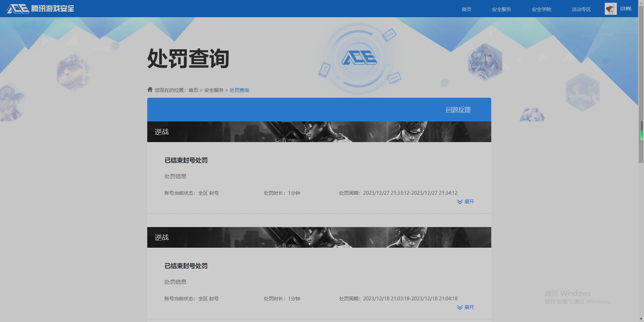Go to the 安全学院 menu item

541,9
